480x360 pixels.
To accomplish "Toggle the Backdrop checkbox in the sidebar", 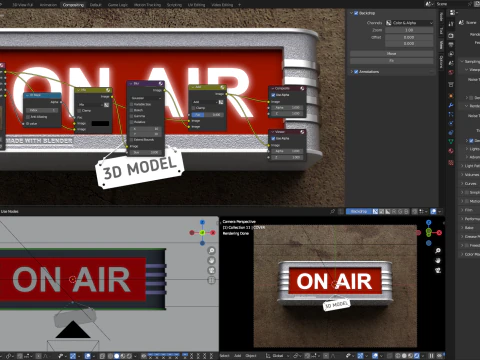I will tap(356, 13).
